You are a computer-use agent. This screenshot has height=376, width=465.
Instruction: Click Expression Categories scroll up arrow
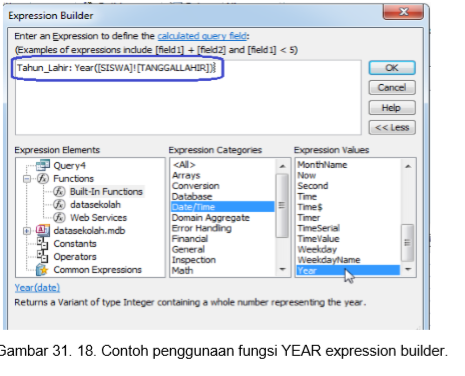(x=282, y=166)
